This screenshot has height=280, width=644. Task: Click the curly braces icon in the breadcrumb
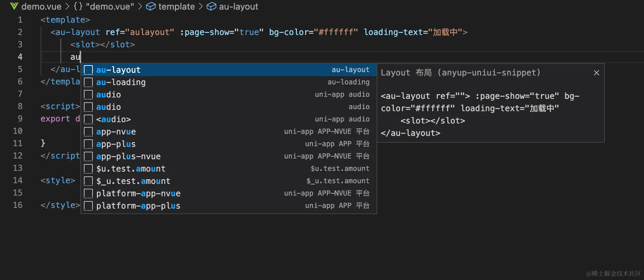tap(78, 6)
